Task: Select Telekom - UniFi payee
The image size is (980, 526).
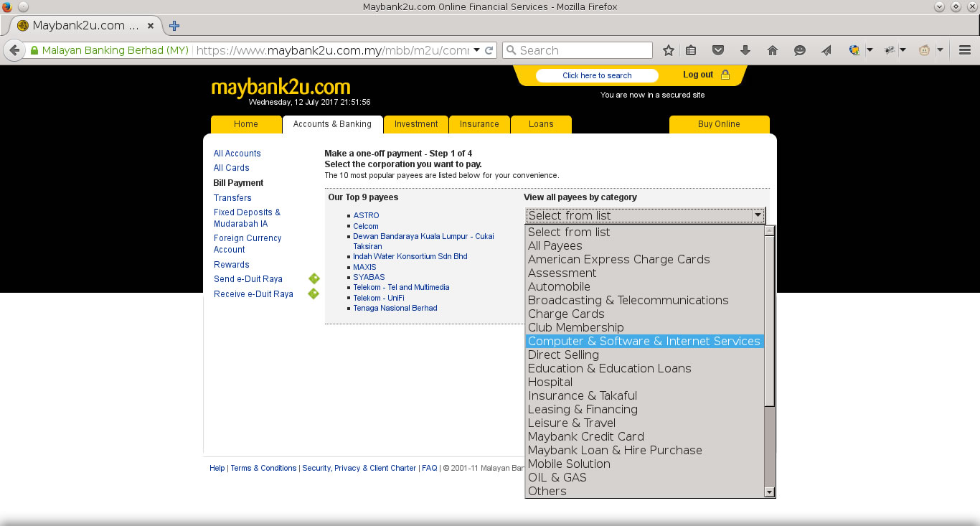Action: click(379, 298)
